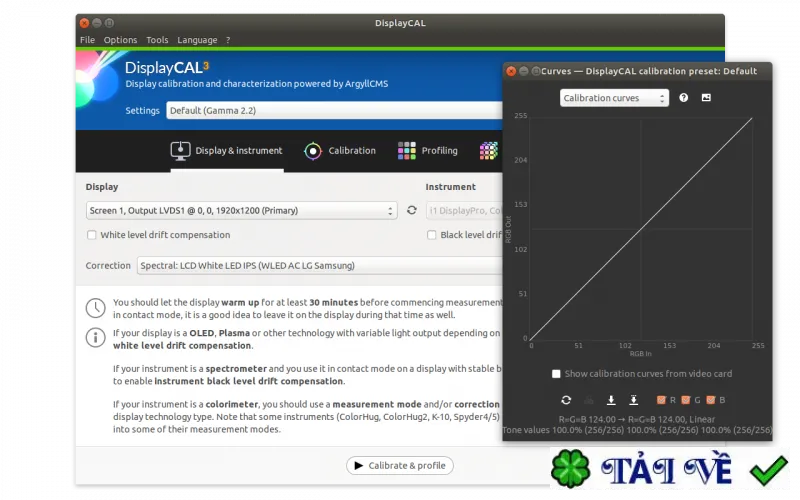
Task: Click the reload calibration curves icon
Action: coord(566,400)
